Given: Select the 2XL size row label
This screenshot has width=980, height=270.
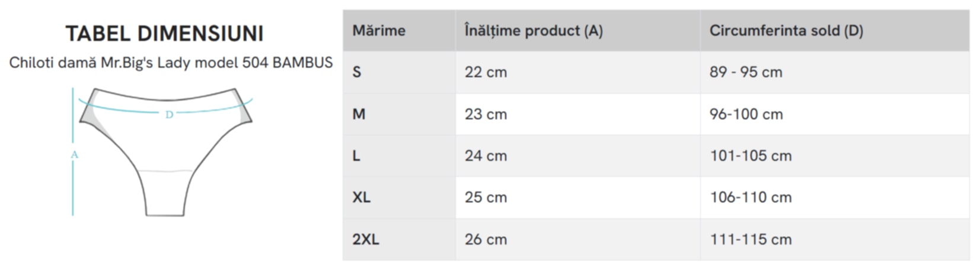Looking at the screenshot, I should tap(365, 239).
